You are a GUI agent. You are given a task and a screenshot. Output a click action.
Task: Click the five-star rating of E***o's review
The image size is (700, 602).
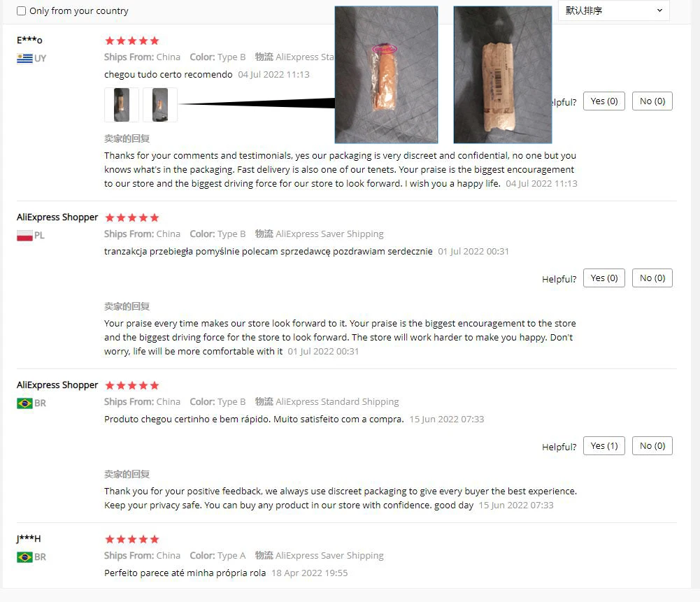pyautogui.click(x=131, y=41)
